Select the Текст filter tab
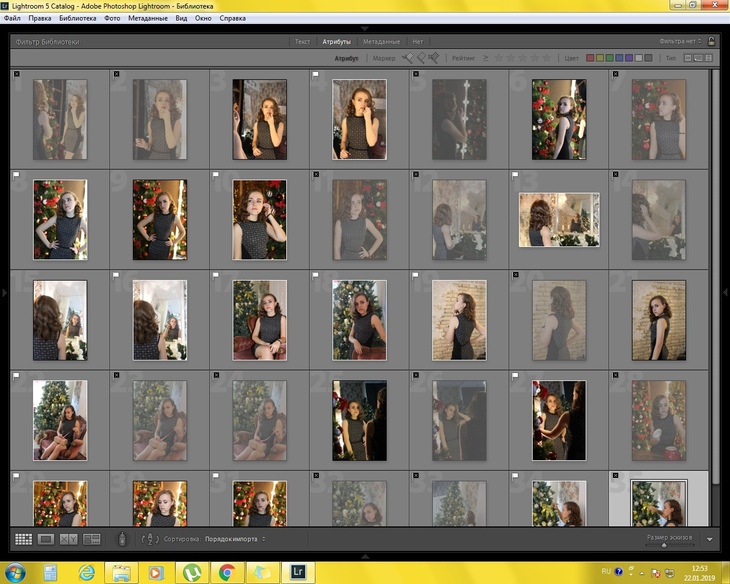The width and height of the screenshot is (730, 584). (x=302, y=41)
